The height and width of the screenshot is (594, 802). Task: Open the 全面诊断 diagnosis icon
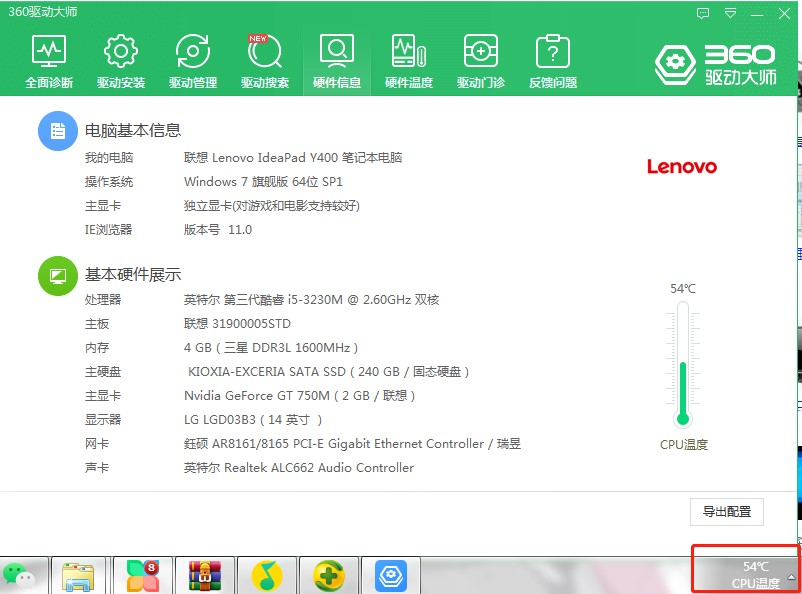pyautogui.click(x=49, y=52)
